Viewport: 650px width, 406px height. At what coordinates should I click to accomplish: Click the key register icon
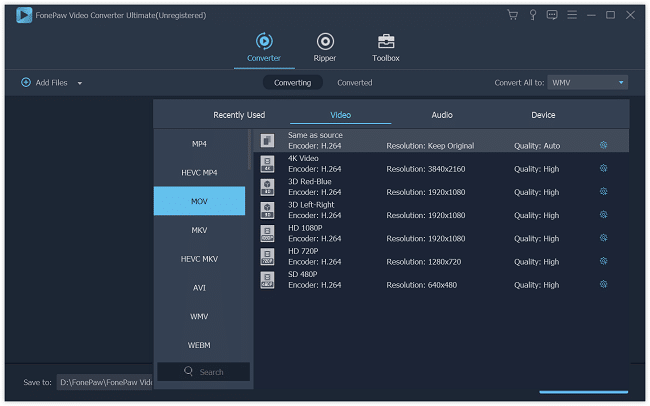533,15
